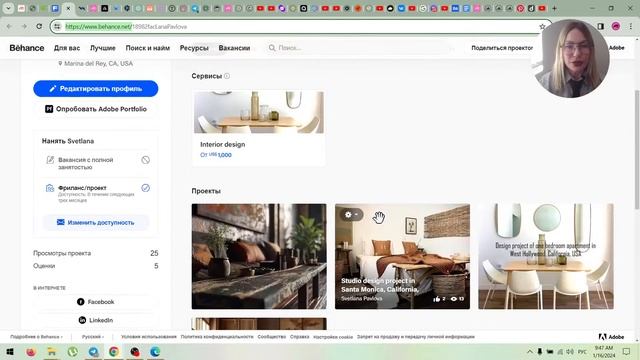Open West Hollywood one bedroom apartment project
The height and width of the screenshot is (360, 640).
pos(546,256)
